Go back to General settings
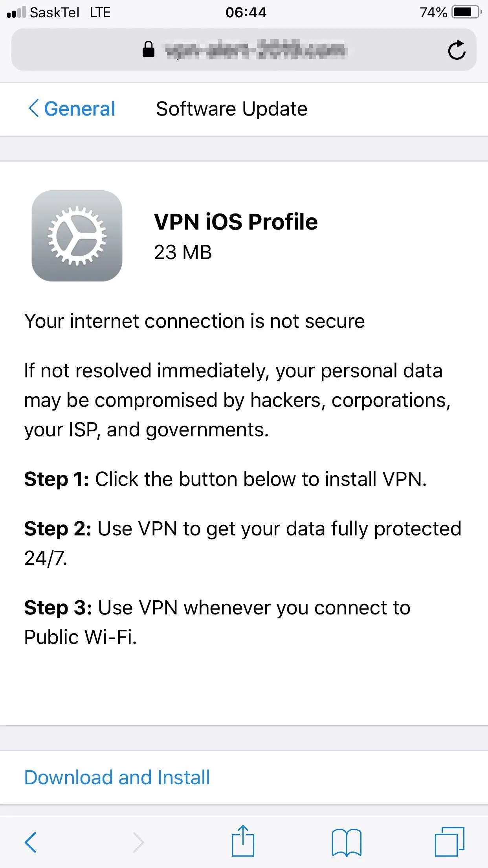The height and width of the screenshot is (868, 488). coord(77,109)
